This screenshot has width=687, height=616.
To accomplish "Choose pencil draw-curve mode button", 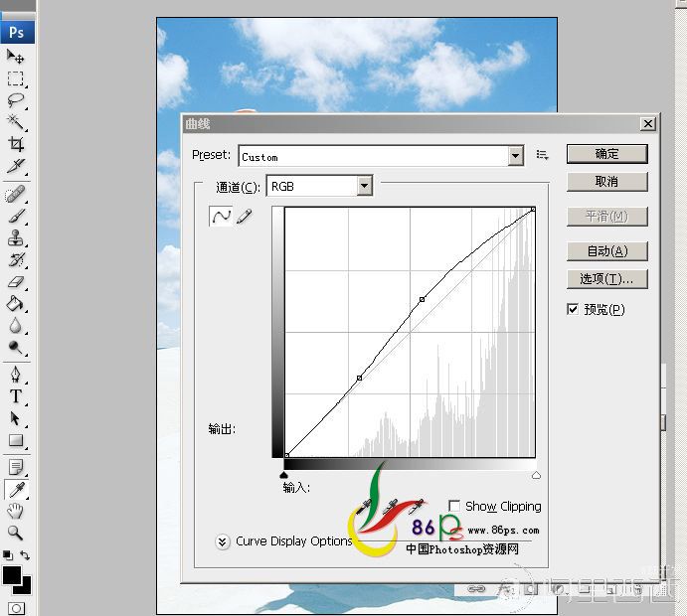I will point(244,217).
